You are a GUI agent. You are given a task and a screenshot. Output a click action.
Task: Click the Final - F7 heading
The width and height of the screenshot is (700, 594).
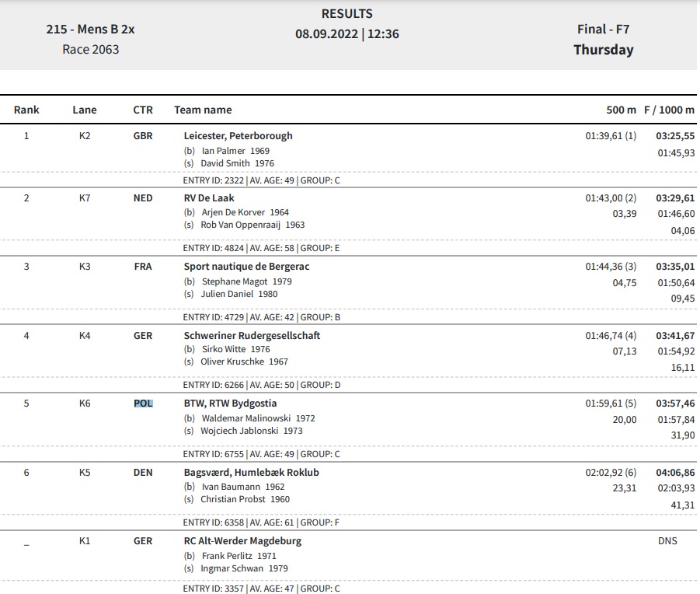tap(603, 29)
